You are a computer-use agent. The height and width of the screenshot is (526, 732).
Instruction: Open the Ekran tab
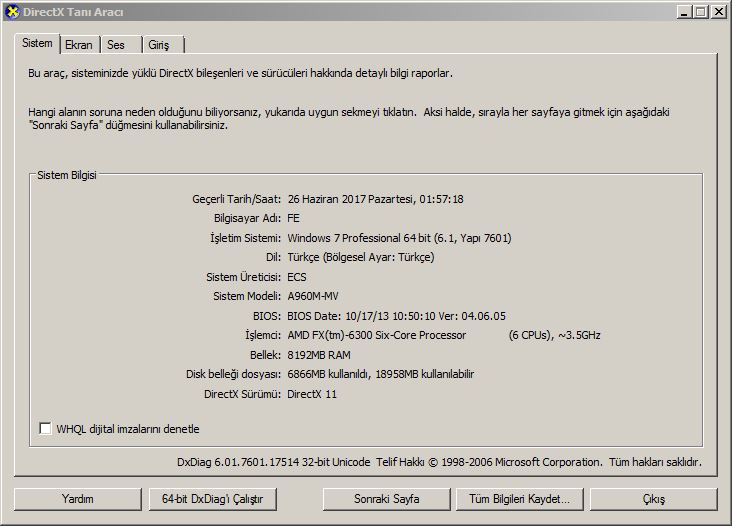[78, 45]
